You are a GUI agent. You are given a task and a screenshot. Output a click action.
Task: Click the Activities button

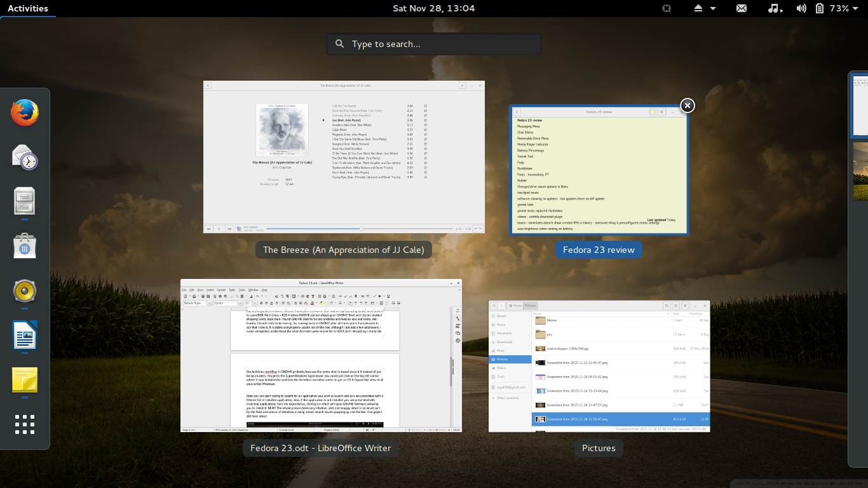(27, 8)
